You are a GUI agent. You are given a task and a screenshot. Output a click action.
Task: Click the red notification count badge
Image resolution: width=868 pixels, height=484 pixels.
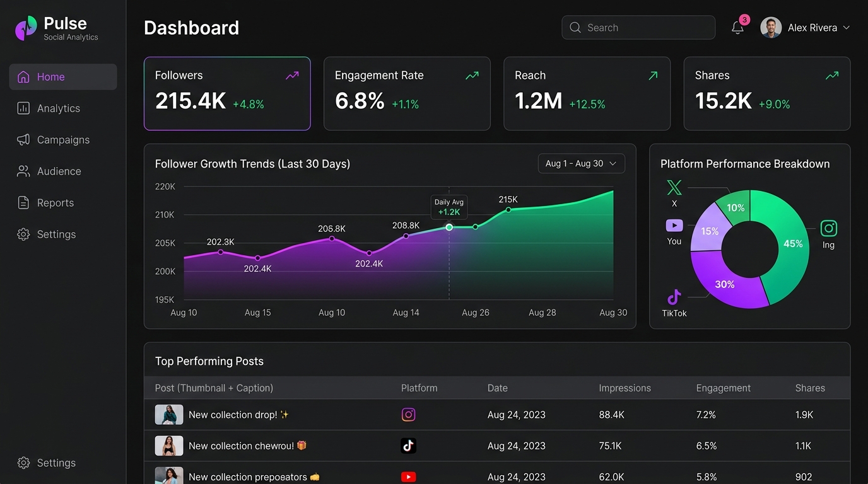(744, 20)
